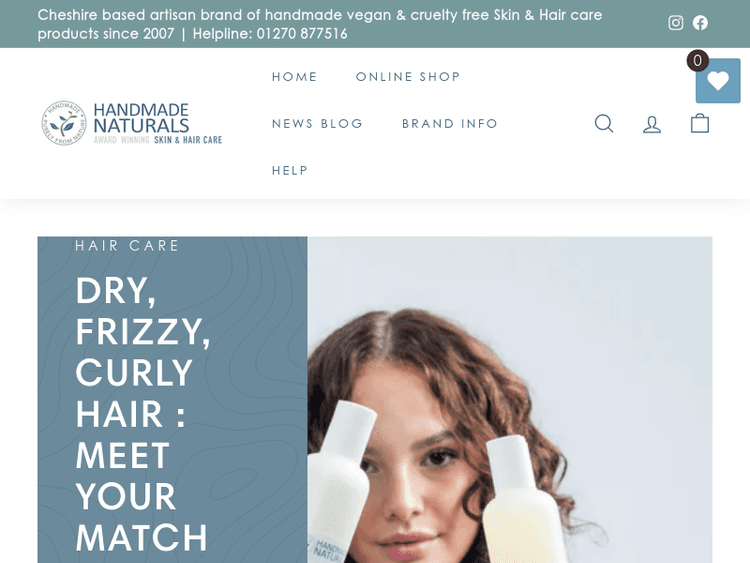Click the wishlist counter badge showing 0
The image size is (750, 563).
point(697,61)
